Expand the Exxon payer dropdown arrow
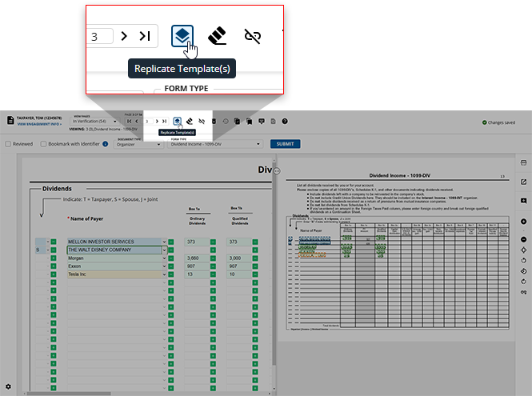This screenshot has height=396, width=532. pyautogui.click(x=164, y=266)
